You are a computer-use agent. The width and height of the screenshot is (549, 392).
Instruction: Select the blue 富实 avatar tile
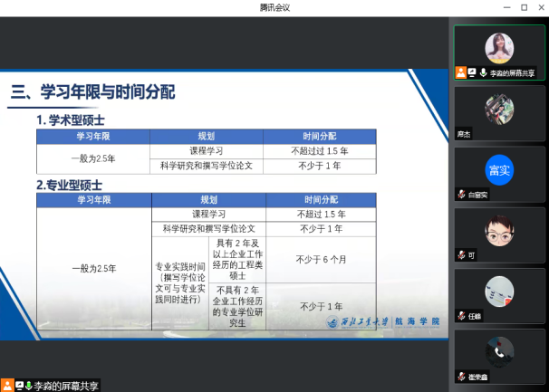point(500,169)
